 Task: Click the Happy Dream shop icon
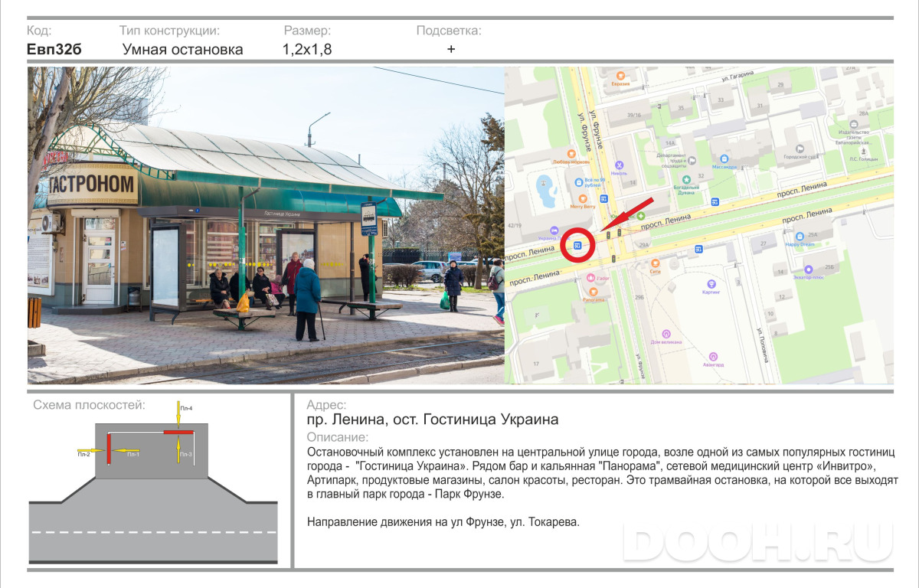(800, 237)
